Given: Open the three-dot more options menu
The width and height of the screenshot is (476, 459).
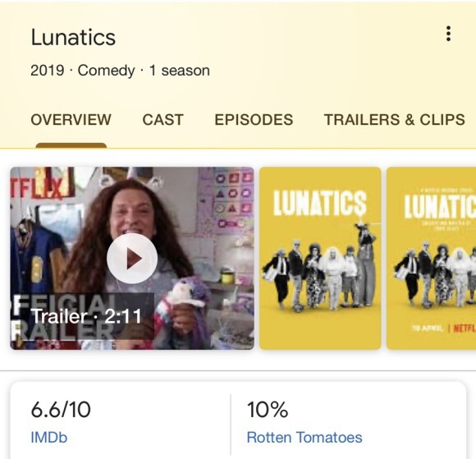Looking at the screenshot, I should [x=448, y=34].
